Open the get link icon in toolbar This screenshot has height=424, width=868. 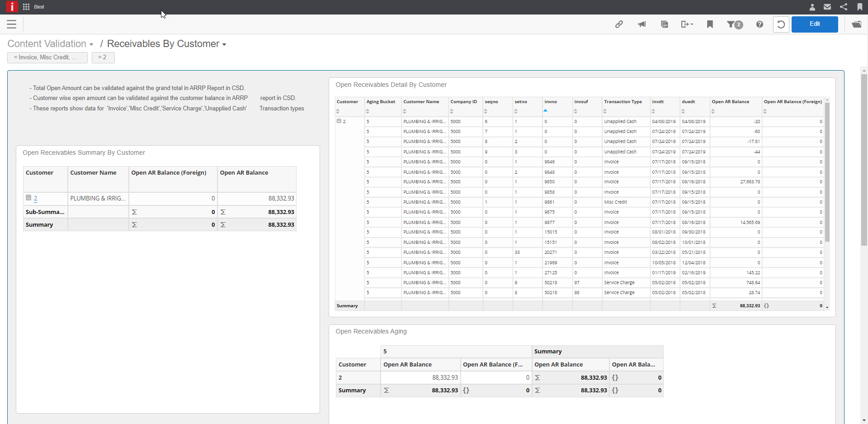619,24
